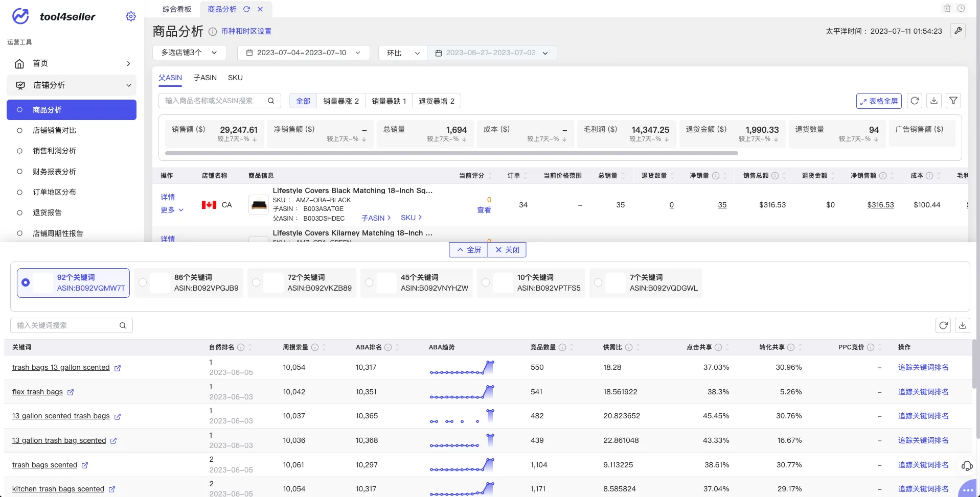Click ABA trend sparkline for trash bags scented
This screenshot has height=497, width=980.
pyautogui.click(x=462, y=465)
